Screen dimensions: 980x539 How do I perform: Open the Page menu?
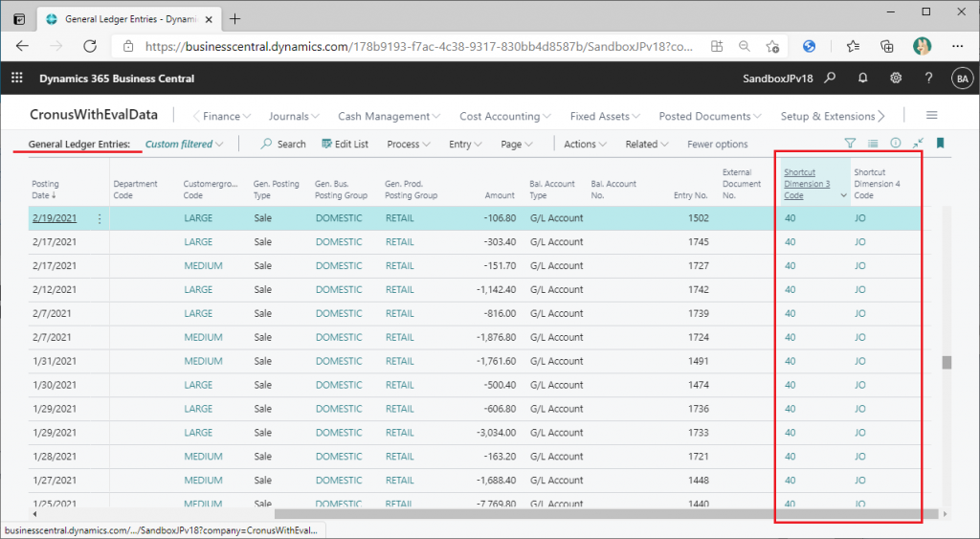coord(516,144)
